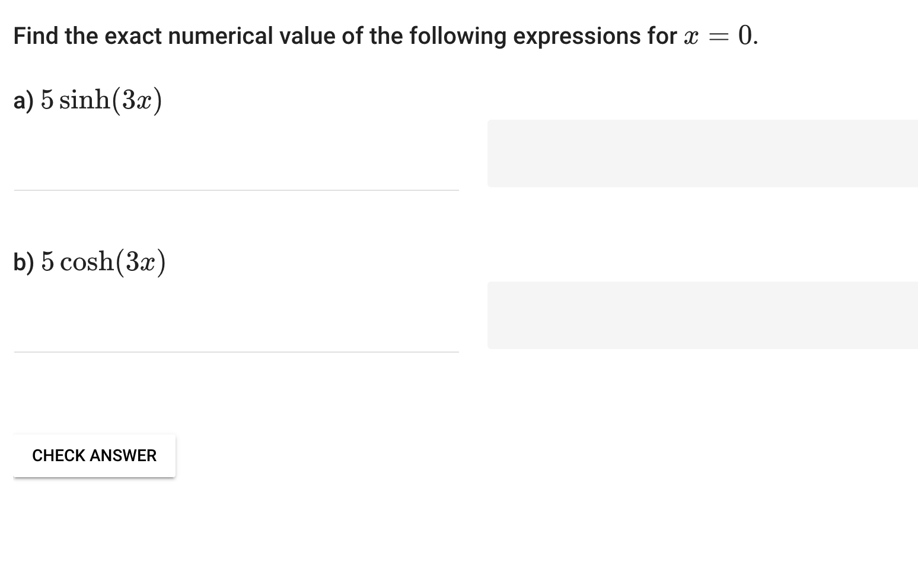Submit answers using CHECK ANSWER
918x588 pixels.
[94, 455]
